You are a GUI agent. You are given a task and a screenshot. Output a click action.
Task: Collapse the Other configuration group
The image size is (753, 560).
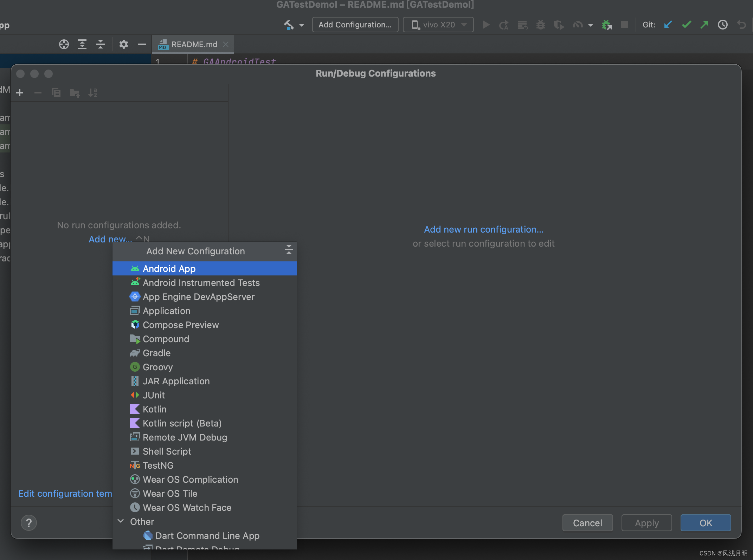point(121,521)
